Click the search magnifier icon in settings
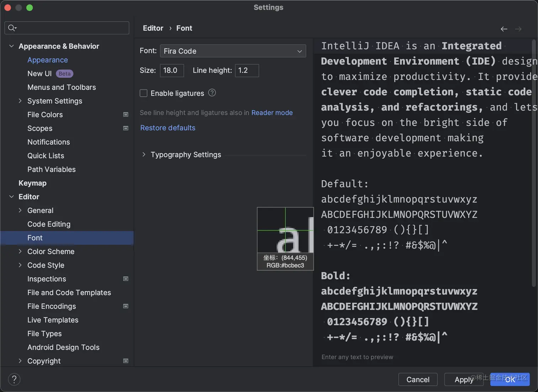 tap(12, 28)
